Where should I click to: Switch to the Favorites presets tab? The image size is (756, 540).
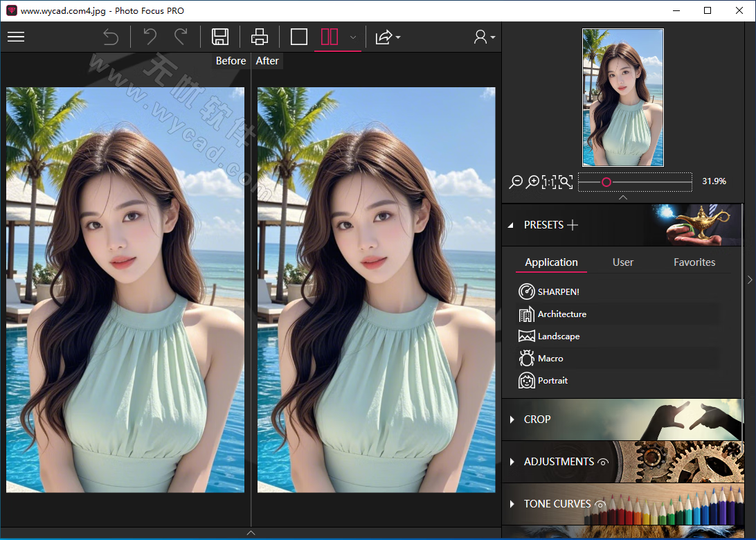[x=694, y=262]
